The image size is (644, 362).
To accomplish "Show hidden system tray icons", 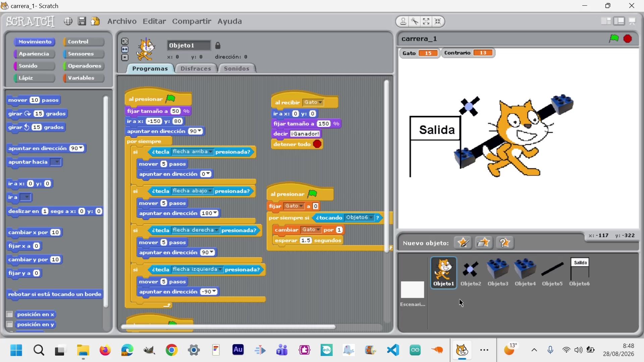I will point(534,350).
